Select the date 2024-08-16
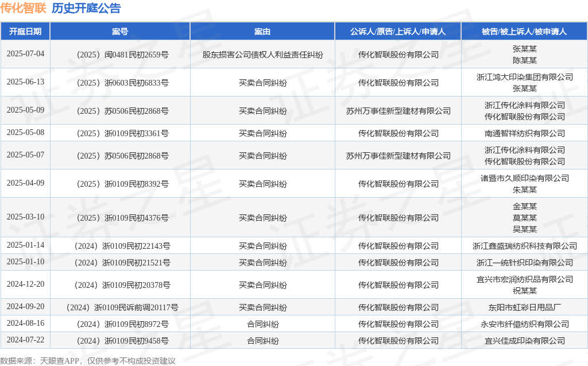This screenshot has height=366, width=588. click(25, 323)
